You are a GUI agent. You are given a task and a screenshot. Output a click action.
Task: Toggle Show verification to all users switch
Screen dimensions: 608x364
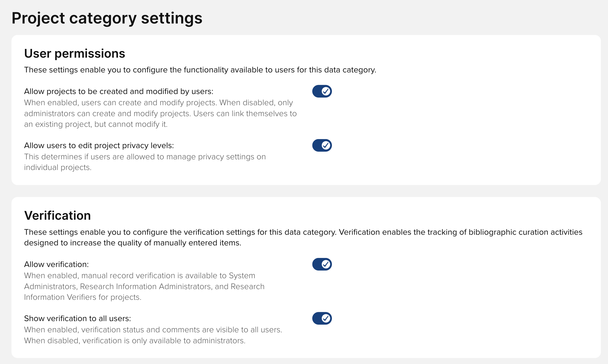pos(322,318)
